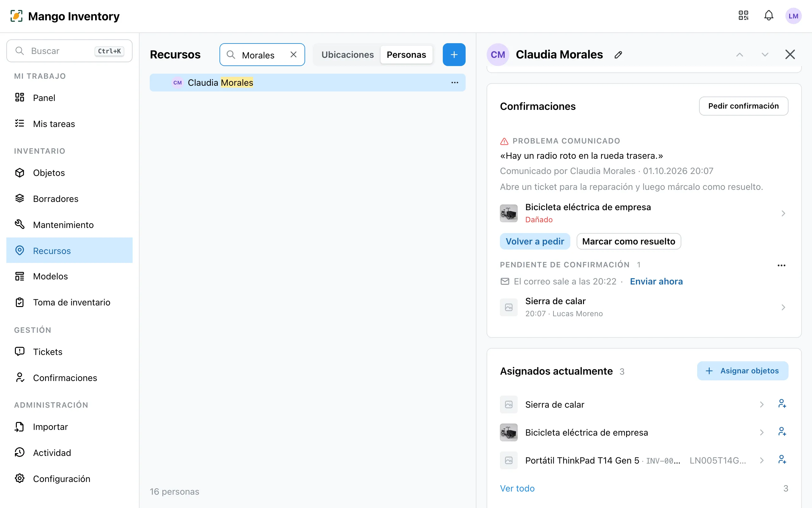Switch to the Personas tab
The width and height of the screenshot is (812, 508).
point(406,54)
